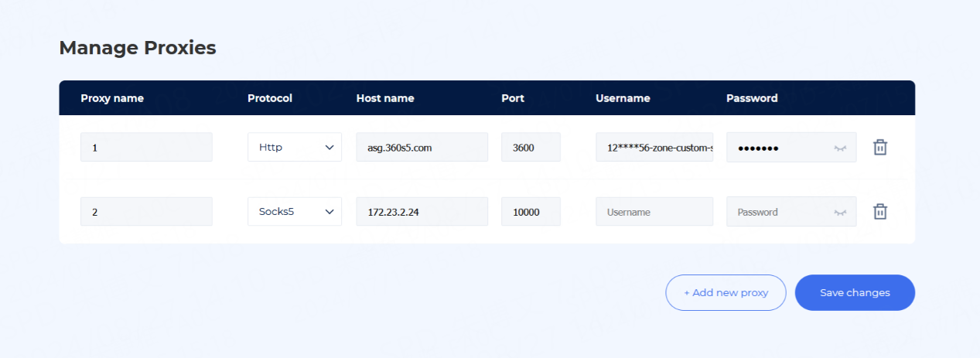Expand the Socks5 protocol dropdown
Image resolution: width=980 pixels, height=358 pixels.
294,211
